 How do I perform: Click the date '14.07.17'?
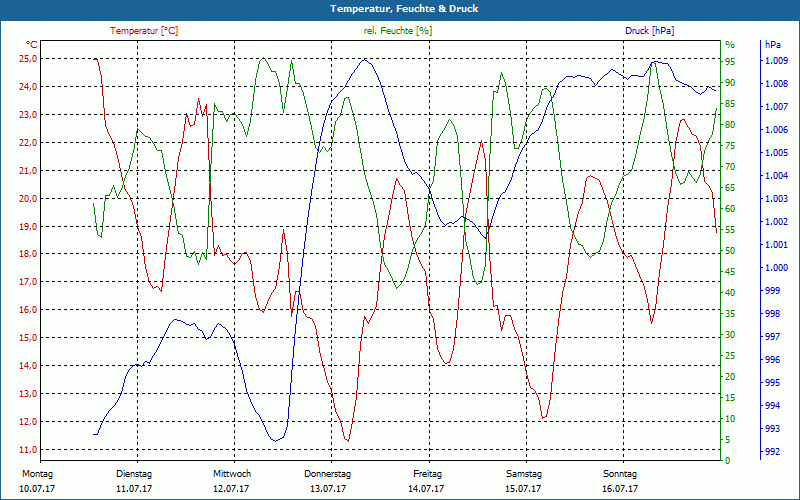(426, 489)
